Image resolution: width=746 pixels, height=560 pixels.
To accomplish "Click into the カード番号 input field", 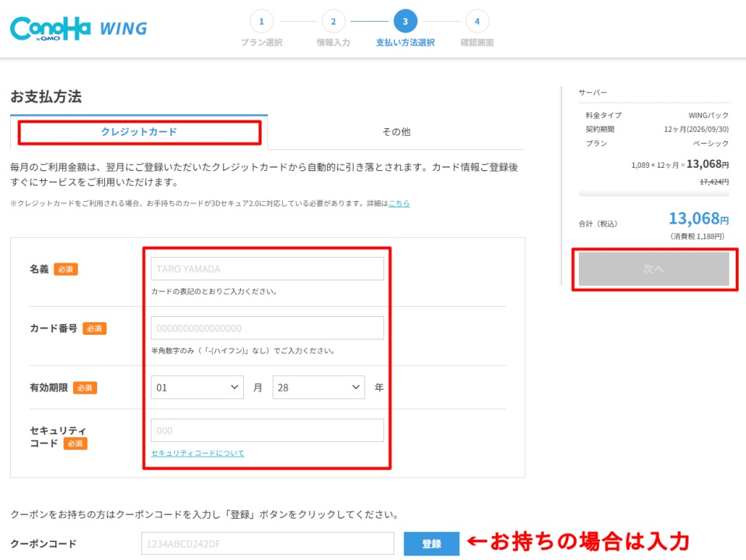I will point(267,328).
